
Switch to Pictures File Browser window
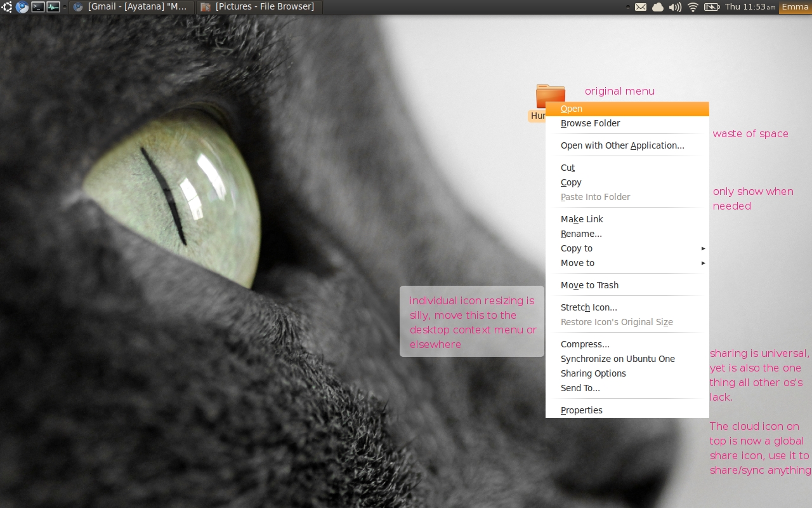(258, 7)
